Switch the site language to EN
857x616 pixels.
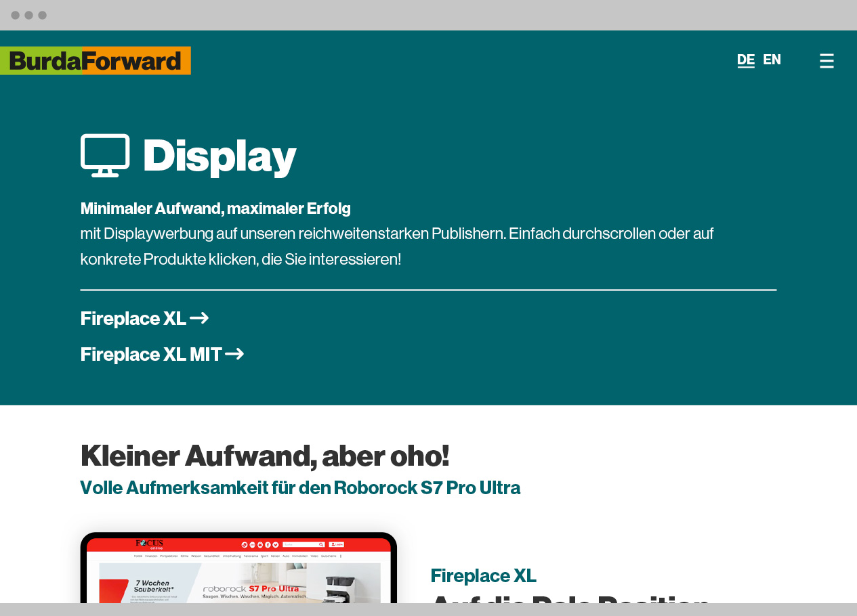(772, 60)
